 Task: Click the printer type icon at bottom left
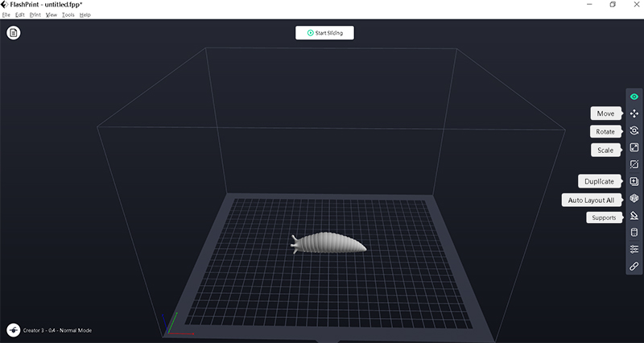click(14, 330)
